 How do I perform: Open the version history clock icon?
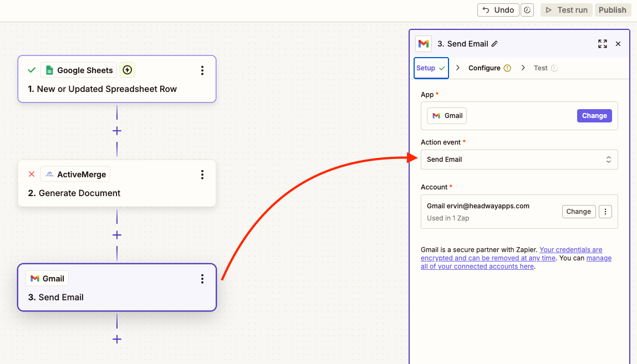[527, 10]
